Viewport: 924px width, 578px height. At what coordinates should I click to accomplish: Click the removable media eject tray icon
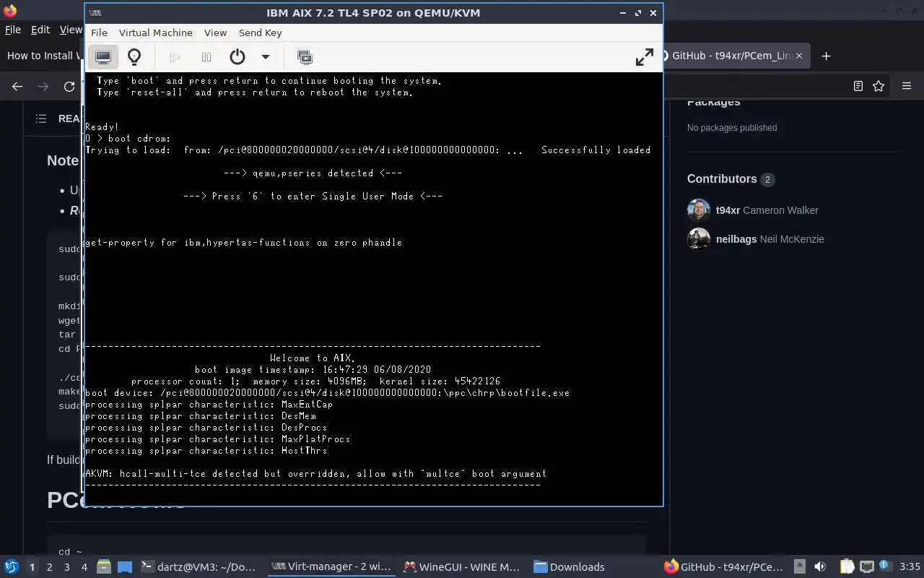pyautogui.click(x=799, y=567)
